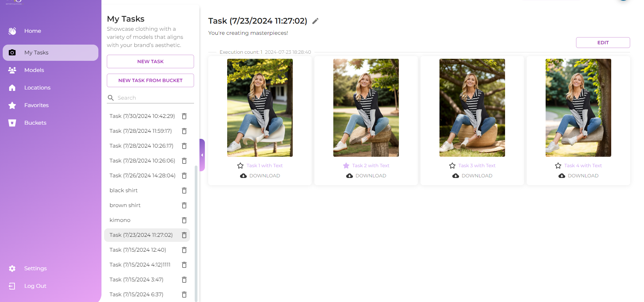Go to Models in the sidebar
This screenshot has width=644, height=302.
34,70
